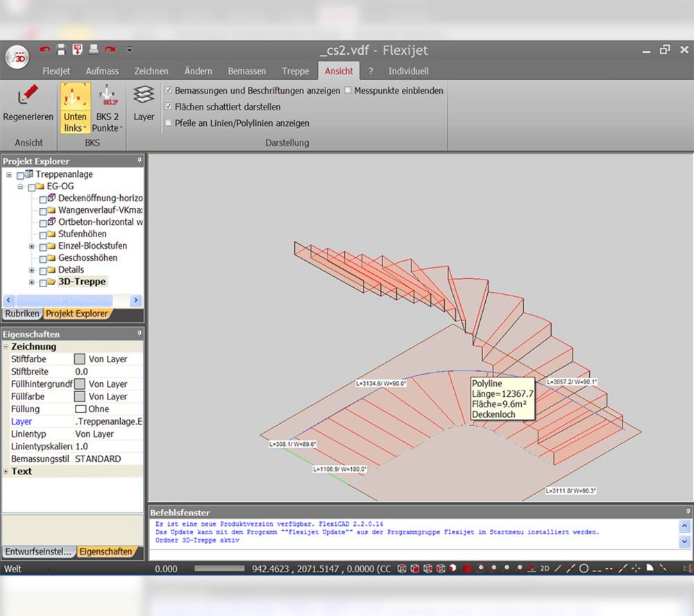This screenshot has height=616, width=694.
Task: Click the Regenerieren pencil icon
Action: point(28,95)
